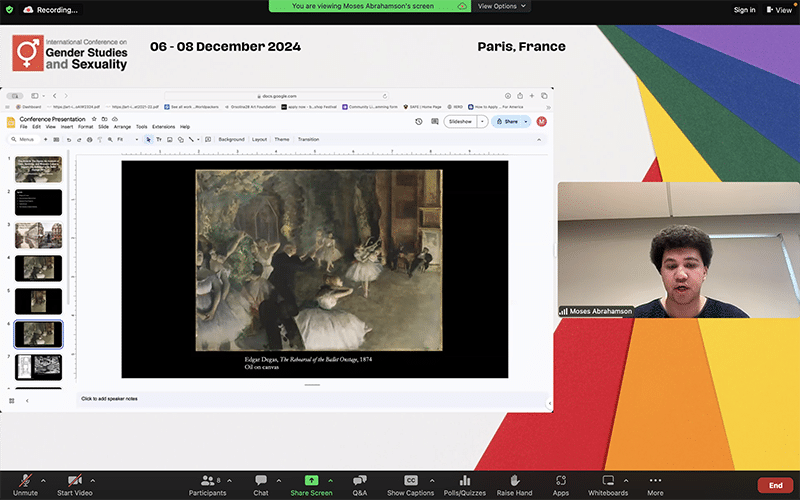Open the Zoom Chat panel
This screenshot has width=800, height=500.
(261, 485)
